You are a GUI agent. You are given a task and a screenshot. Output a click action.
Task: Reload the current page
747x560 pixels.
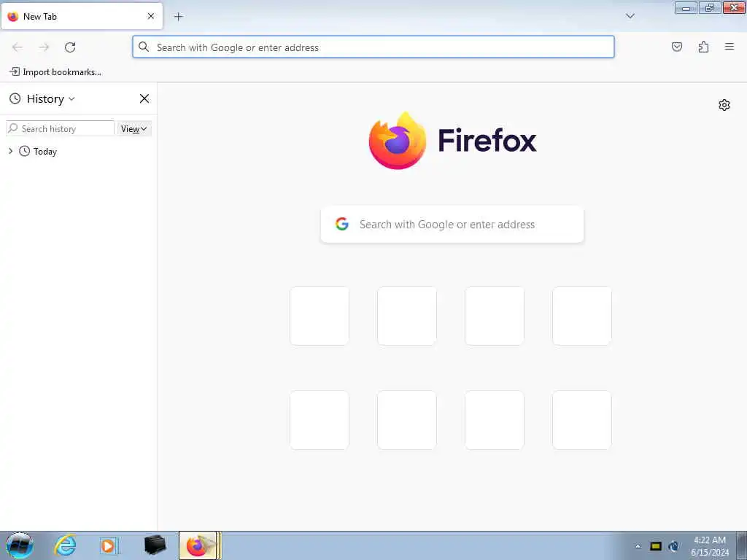click(x=70, y=47)
